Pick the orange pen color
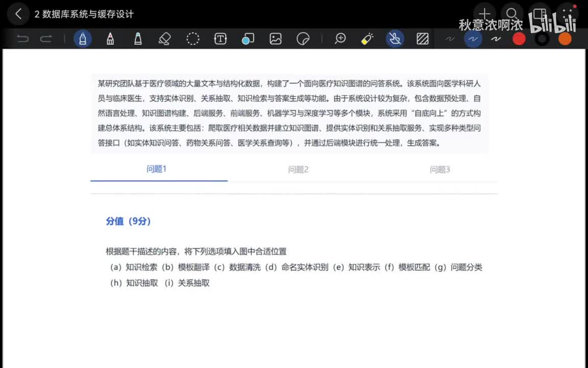The width and height of the screenshot is (588, 368). [x=565, y=39]
